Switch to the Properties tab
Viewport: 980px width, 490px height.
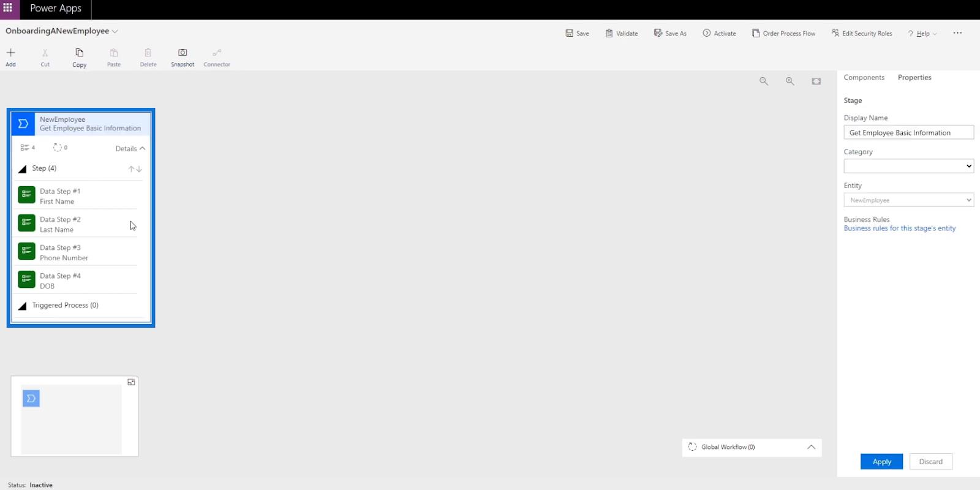[x=914, y=77]
